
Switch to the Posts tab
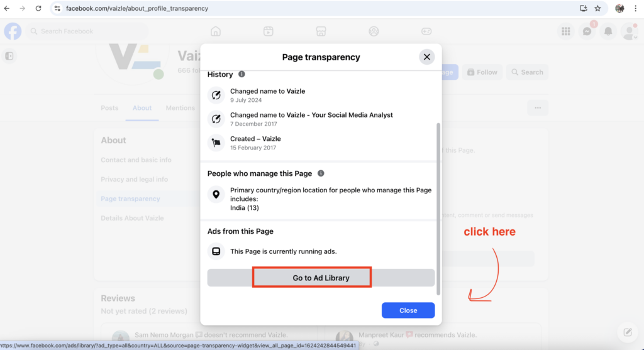coord(109,108)
